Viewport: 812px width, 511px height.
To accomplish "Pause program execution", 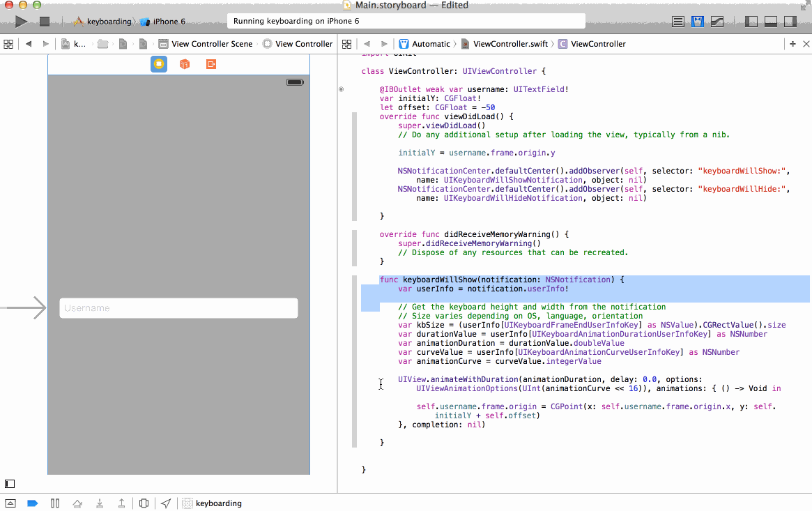I will coord(55,503).
